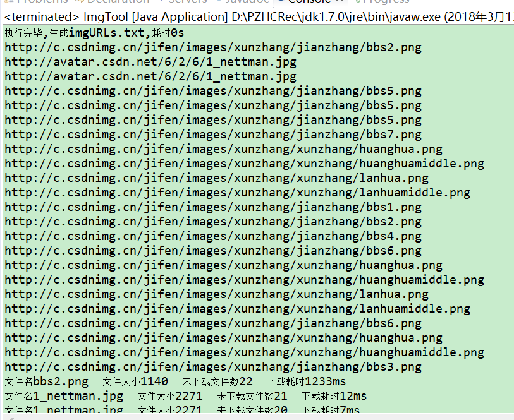The image size is (514, 420).
Task: Click the terminated ImgTool launch description line
Action: (259, 16)
